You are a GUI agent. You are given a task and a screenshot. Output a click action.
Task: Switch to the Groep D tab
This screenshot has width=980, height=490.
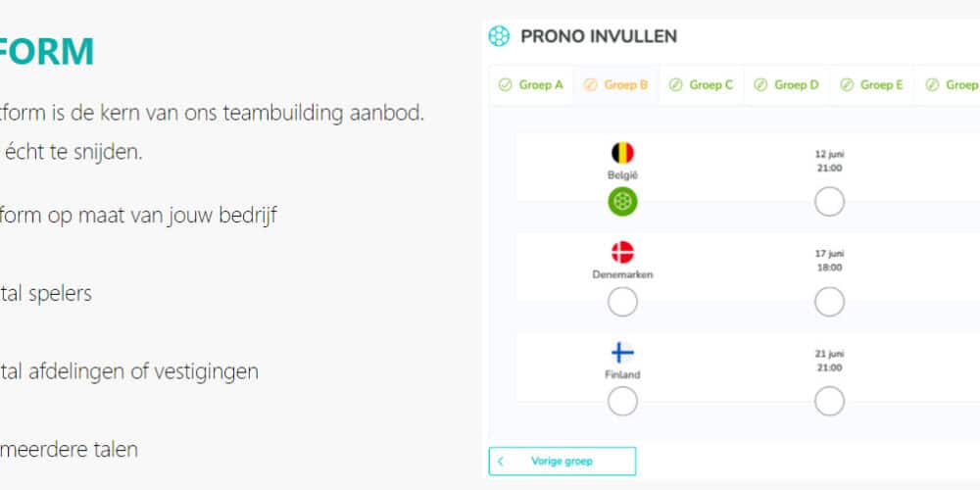pyautogui.click(x=787, y=85)
